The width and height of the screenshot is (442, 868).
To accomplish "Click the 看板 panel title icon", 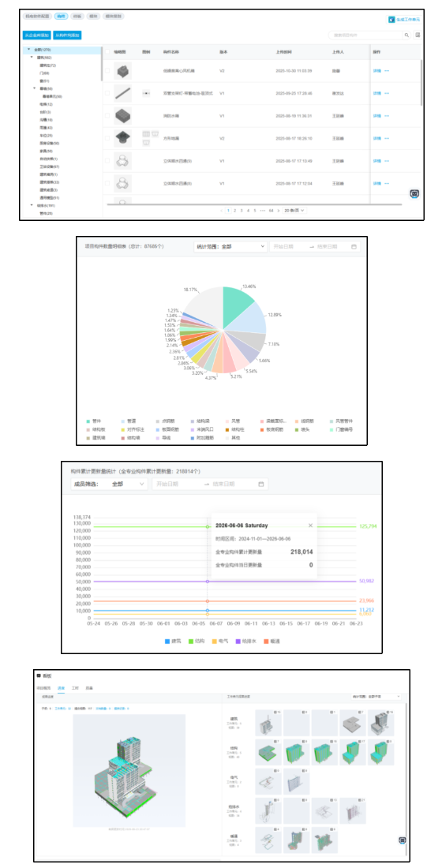I will click(38, 675).
